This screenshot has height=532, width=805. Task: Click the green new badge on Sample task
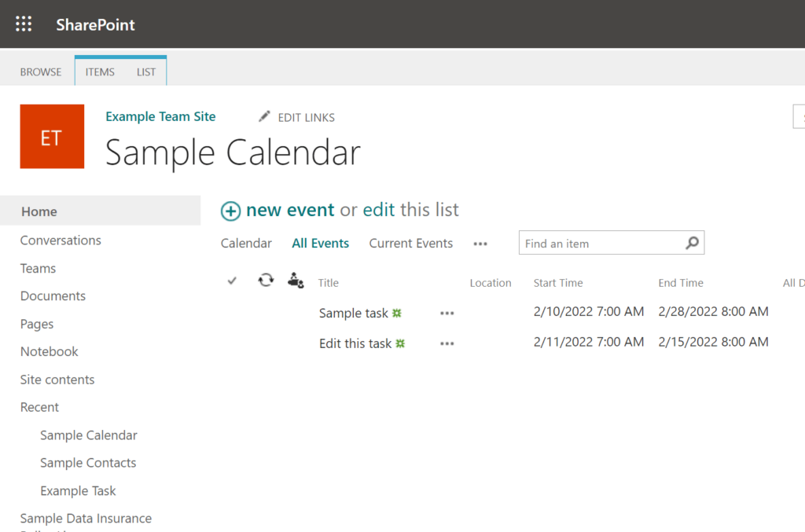pyautogui.click(x=397, y=313)
